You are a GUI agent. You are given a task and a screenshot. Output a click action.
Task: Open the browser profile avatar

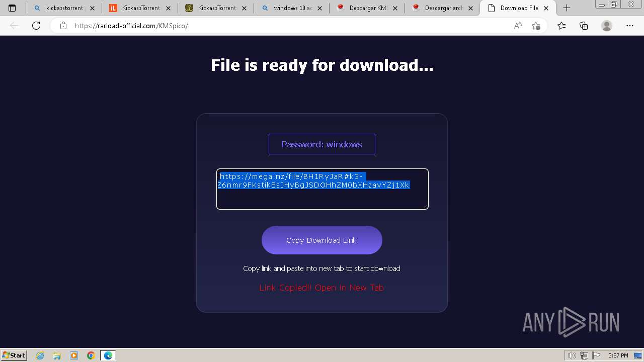pyautogui.click(x=607, y=26)
